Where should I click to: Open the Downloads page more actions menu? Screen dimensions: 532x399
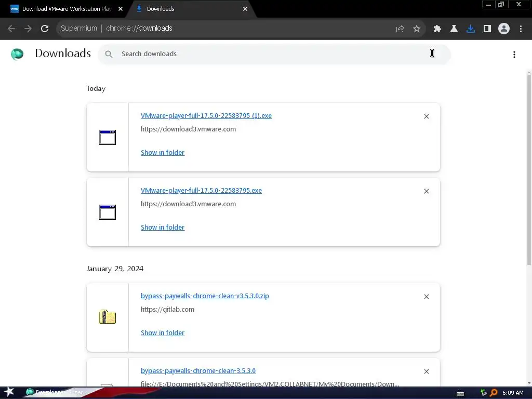(514, 55)
